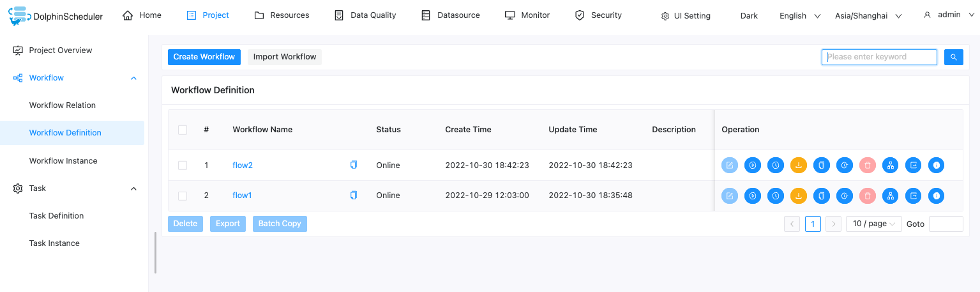Go to the Home menu
The width and height of the screenshot is (980, 292).
142,15
